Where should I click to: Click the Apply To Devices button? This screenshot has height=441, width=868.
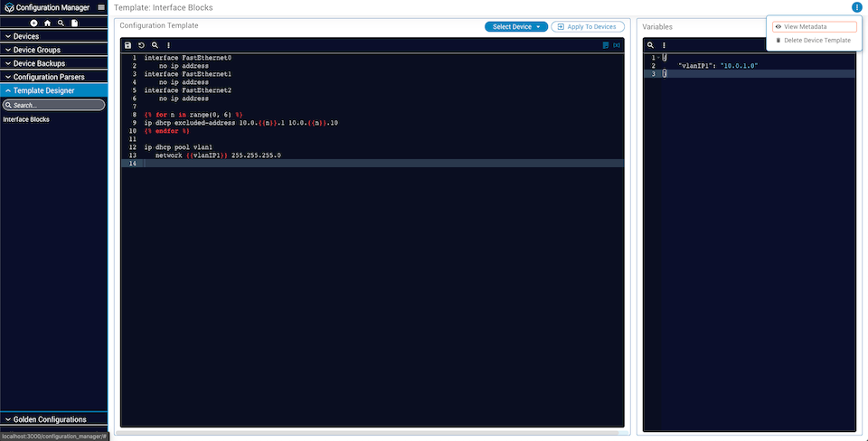pyautogui.click(x=587, y=27)
